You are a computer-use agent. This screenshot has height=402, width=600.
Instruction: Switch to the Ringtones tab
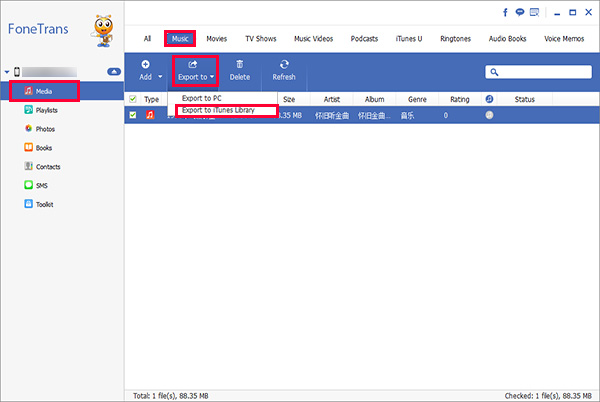(455, 39)
